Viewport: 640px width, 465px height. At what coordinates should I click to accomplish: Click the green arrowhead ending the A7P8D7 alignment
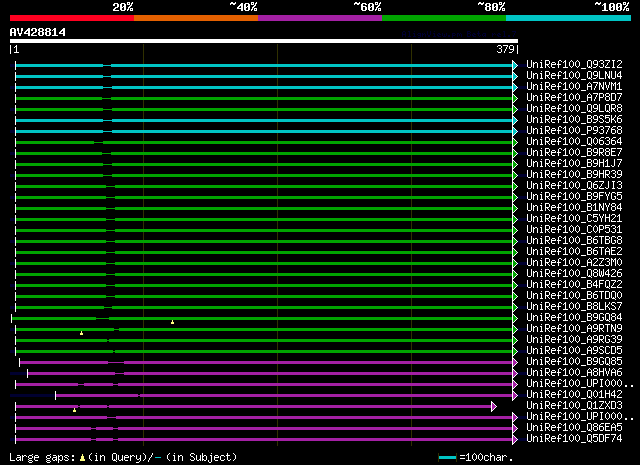(515, 98)
